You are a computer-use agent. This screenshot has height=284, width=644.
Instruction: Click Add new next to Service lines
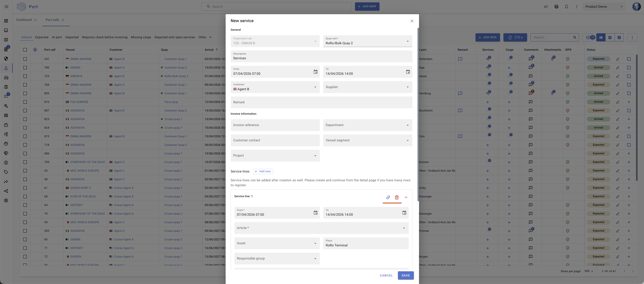pos(263,171)
